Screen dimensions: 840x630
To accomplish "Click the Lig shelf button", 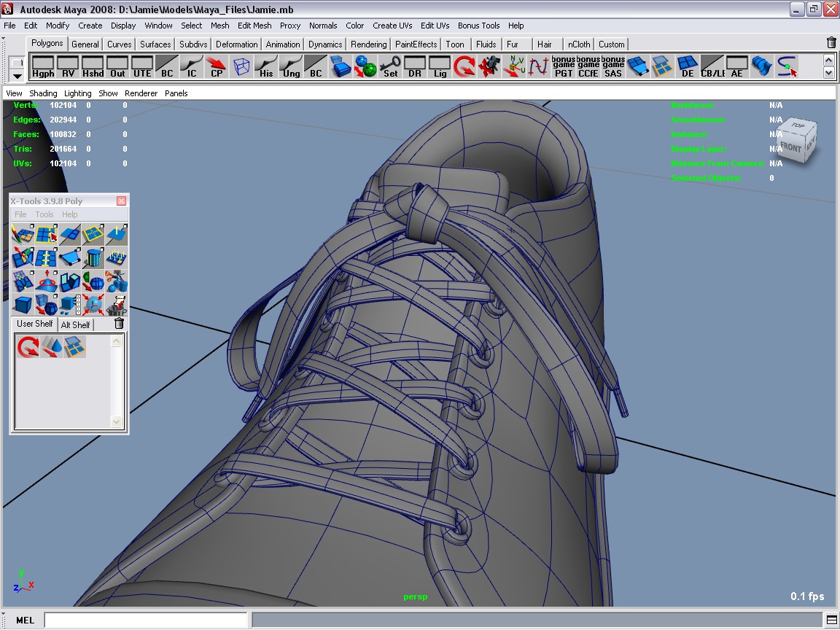I will [x=440, y=67].
